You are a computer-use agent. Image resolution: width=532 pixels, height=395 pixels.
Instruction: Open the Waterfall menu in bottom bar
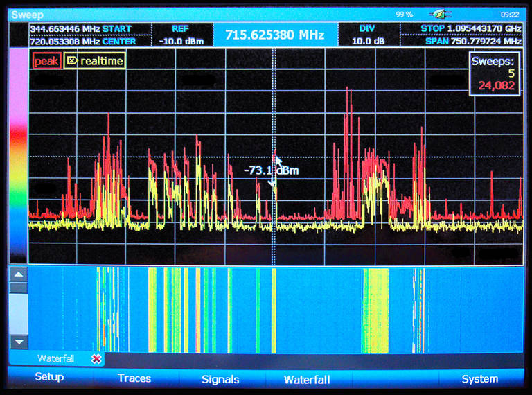click(307, 379)
